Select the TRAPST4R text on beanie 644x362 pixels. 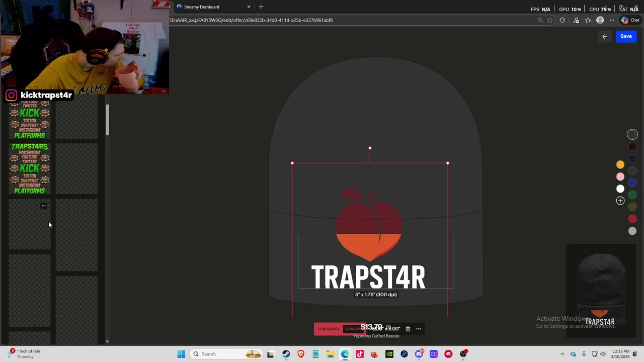click(368, 277)
